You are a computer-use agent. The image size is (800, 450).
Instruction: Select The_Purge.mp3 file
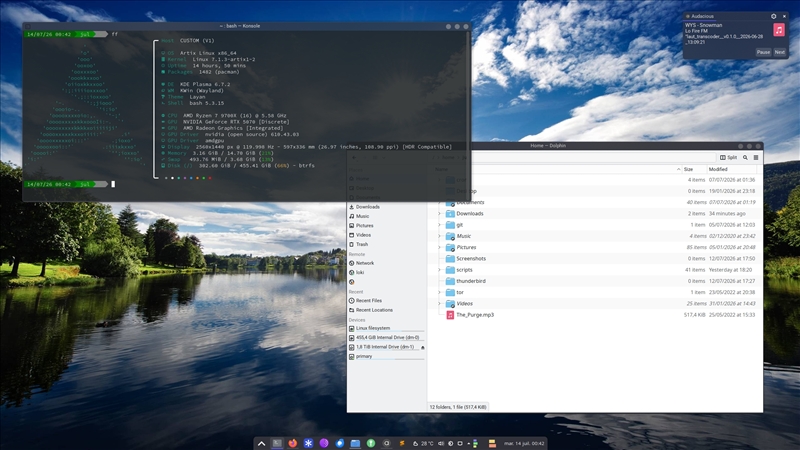(475, 315)
